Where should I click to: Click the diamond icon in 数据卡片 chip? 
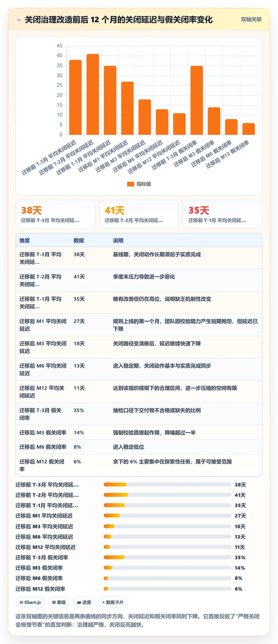[x=103, y=602]
